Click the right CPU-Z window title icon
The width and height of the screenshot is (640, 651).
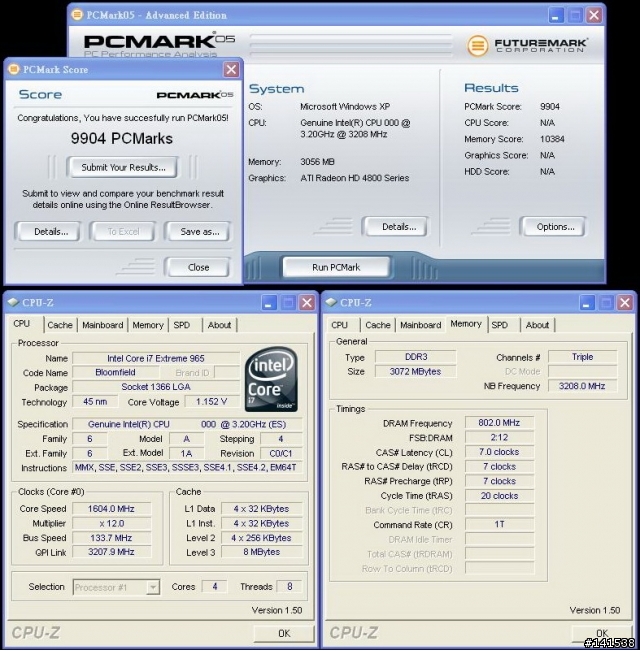331,302
